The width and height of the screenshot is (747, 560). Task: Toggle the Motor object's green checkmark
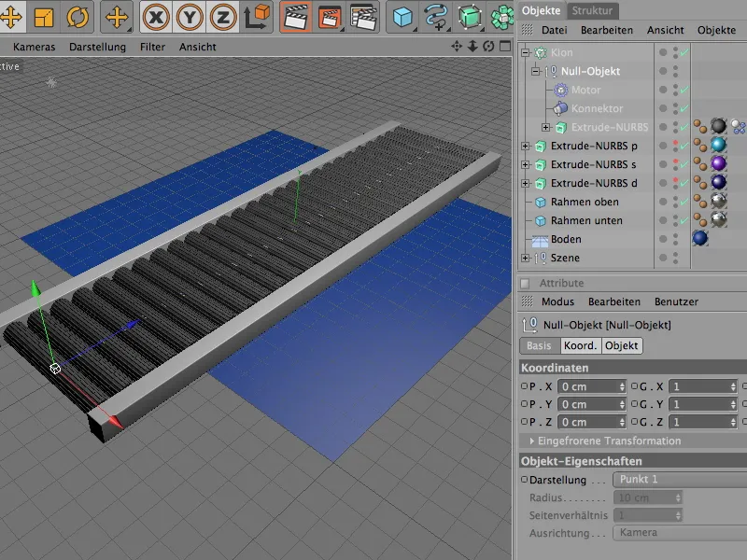click(x=684, y=91)
